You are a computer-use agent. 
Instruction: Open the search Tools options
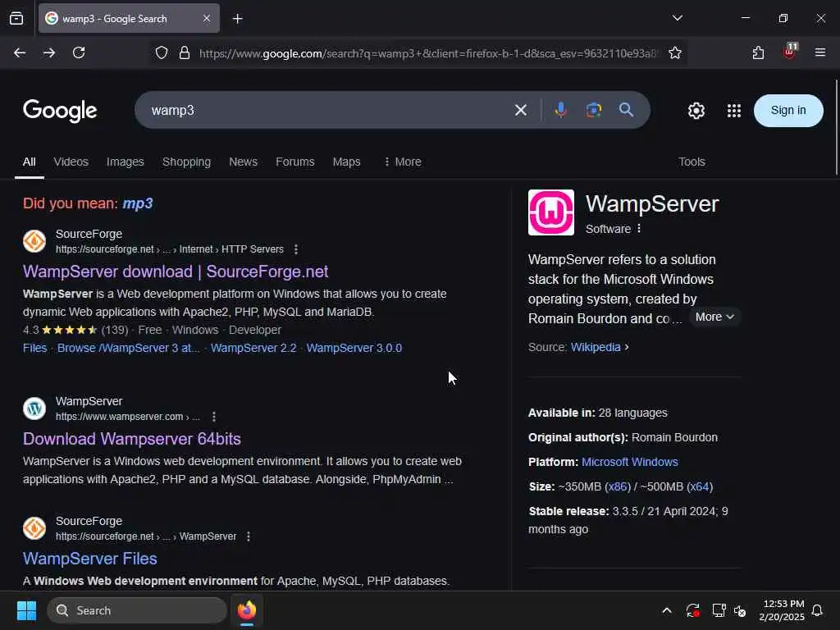click(692, 162)
